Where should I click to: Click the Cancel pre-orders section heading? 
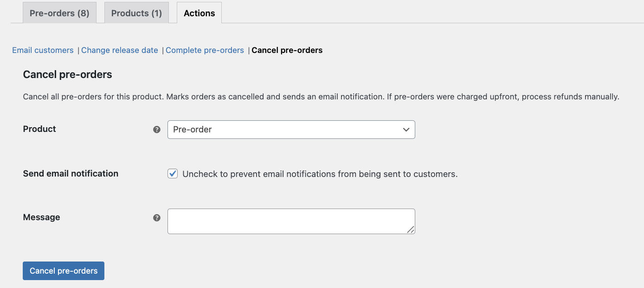pyautogui.click(x=67, y=74)
